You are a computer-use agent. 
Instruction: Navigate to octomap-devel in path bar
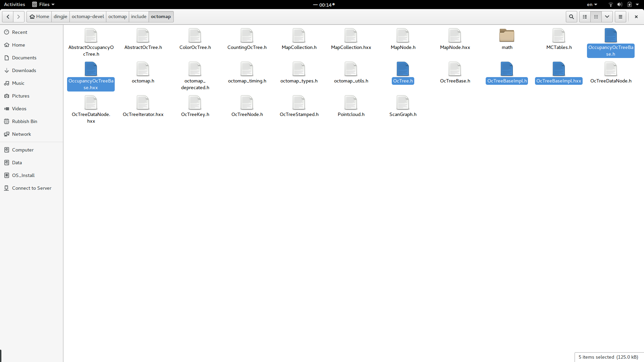tap(88, 16)
